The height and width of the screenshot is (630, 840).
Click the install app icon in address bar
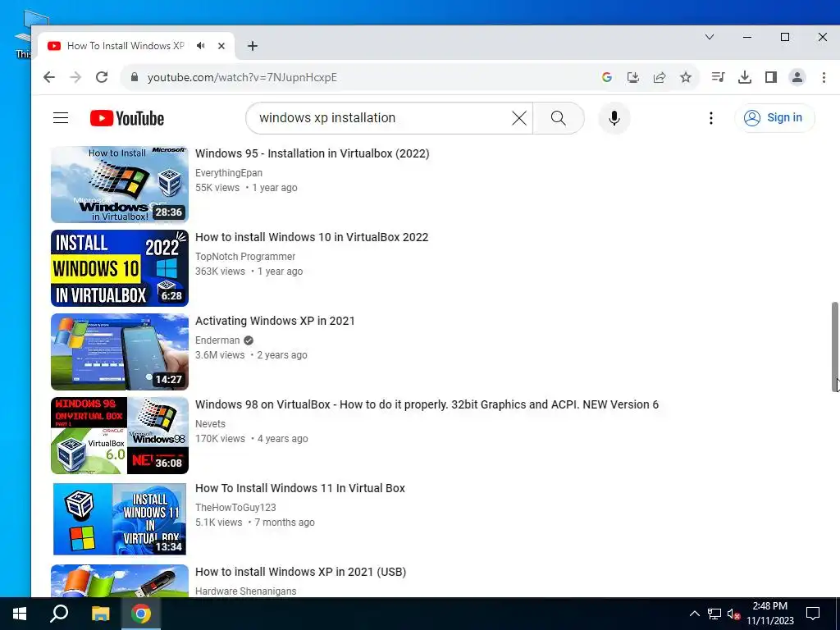pos(632,77)
